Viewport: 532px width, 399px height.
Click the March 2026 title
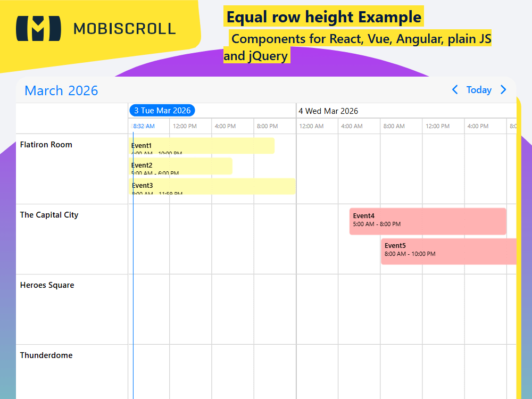(x=61, y=90)
